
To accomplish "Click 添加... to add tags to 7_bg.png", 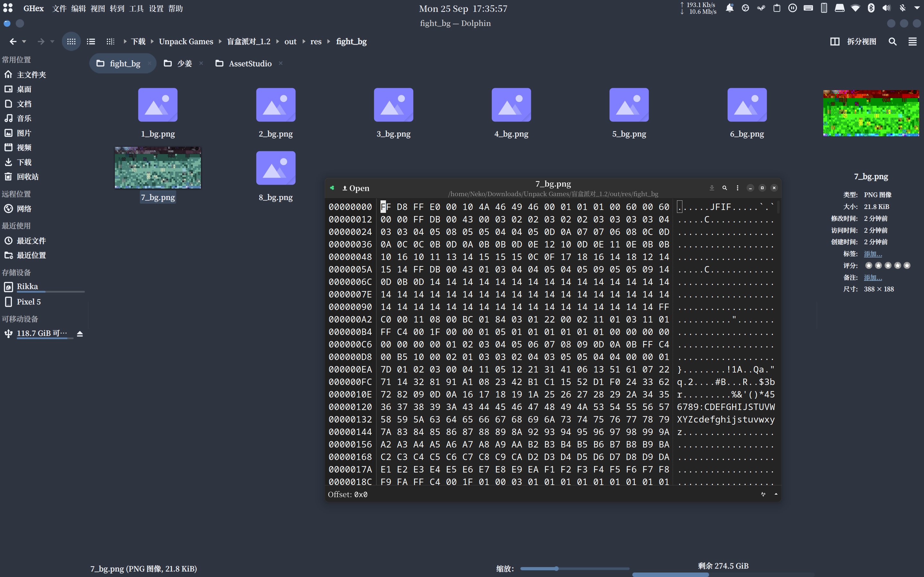I will tap(873, 253).
